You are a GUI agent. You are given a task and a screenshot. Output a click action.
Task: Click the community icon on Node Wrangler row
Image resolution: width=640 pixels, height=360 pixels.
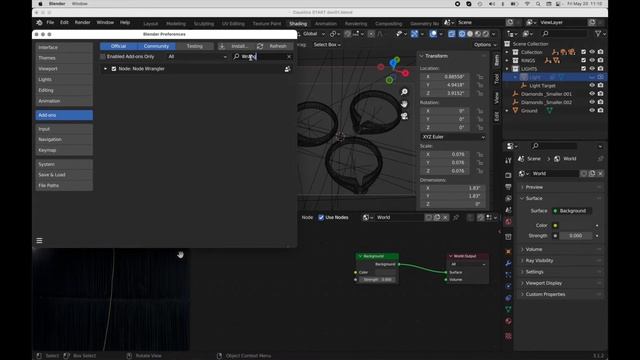click(287, 69)
